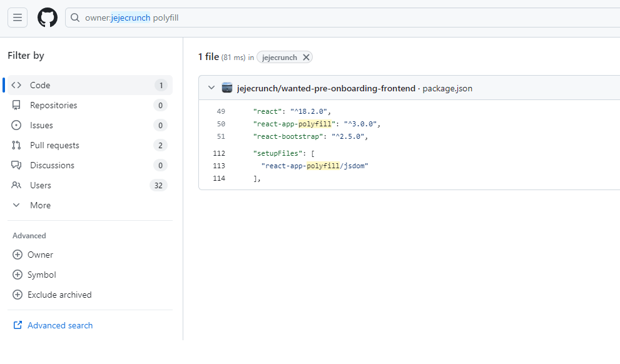Viewport: 620px width, 364px height.
Task: Click the Pull requests branch icon
Action: click(16, 145)
